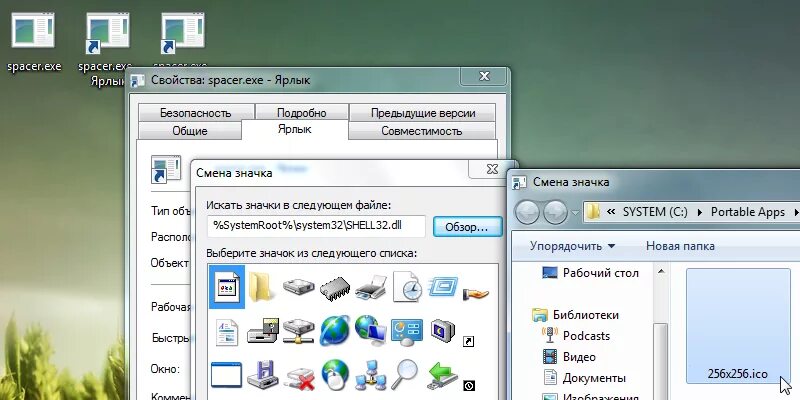The height and width of the screenshot is (400, 800).
Task: Pick the hard drive icon in the top row
Action: point(298,288)
